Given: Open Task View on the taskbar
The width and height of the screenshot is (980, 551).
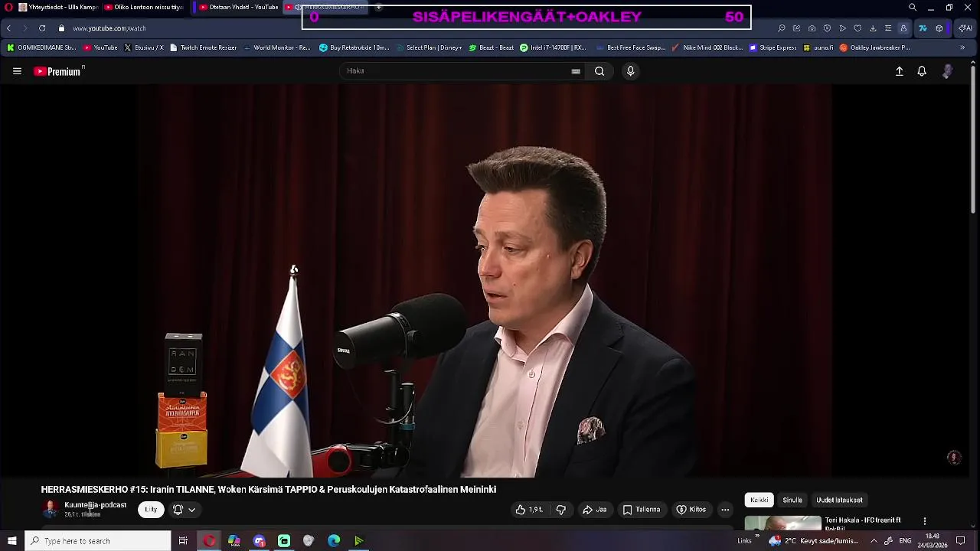Looking at the screenshot, I should (183, 541).
